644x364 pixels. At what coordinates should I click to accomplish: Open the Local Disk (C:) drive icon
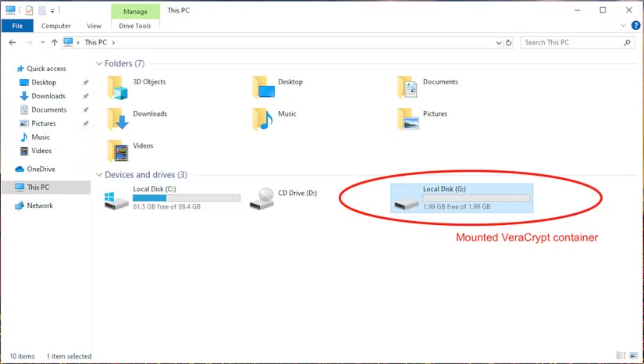(x=116, y=199)
